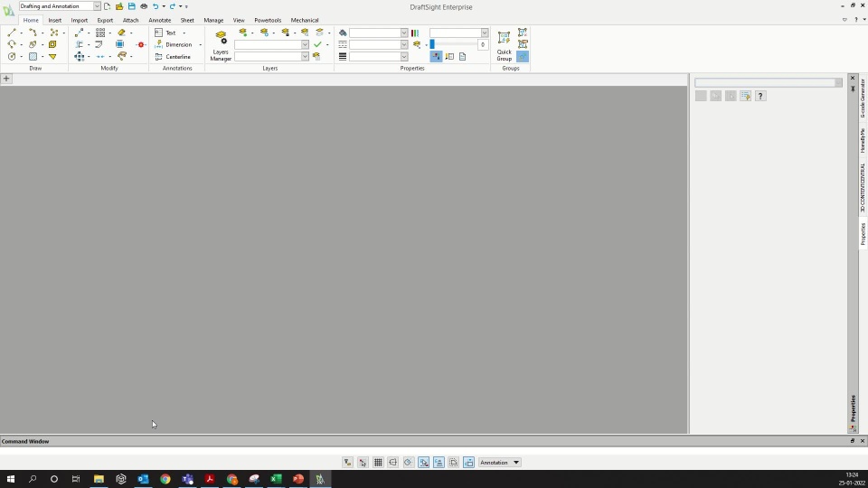Open the upper layer selection dropdown
Image resolution: width=868 pixels, height=488 pixels.
305,44
